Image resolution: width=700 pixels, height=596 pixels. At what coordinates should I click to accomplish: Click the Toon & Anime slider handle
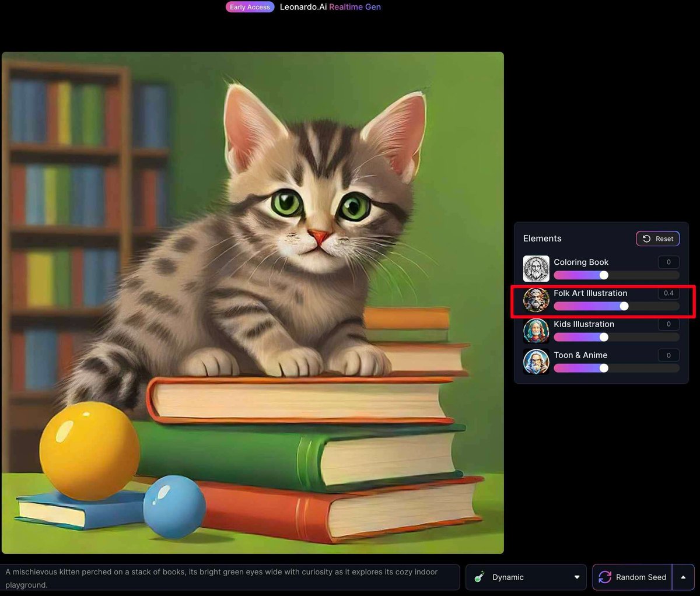(604, 368)
